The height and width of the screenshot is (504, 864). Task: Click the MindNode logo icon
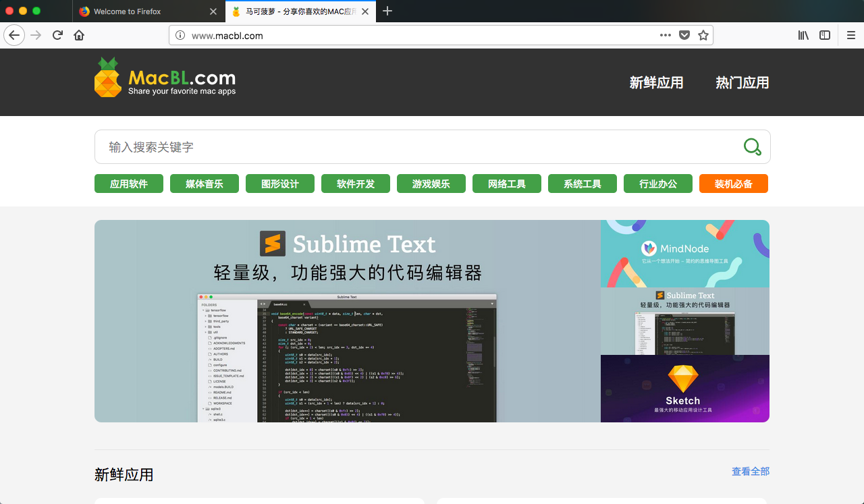click(x=649, y=248)
